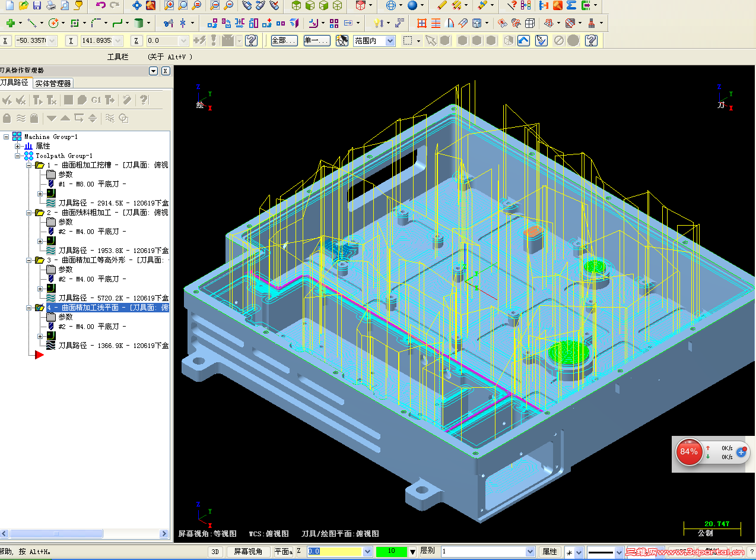Click the 3D mode button in the status bar
756x560 pixels.
(215, 552)
